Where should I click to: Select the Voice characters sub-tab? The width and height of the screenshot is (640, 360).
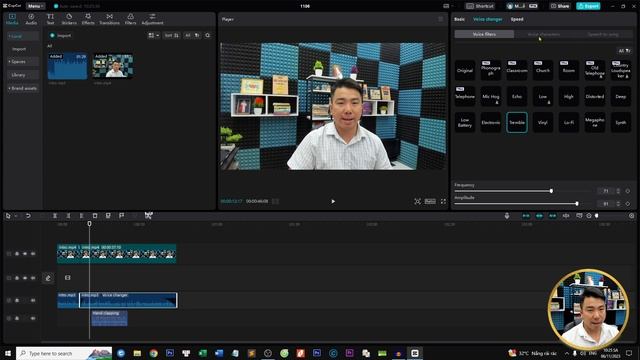point(544,34)
